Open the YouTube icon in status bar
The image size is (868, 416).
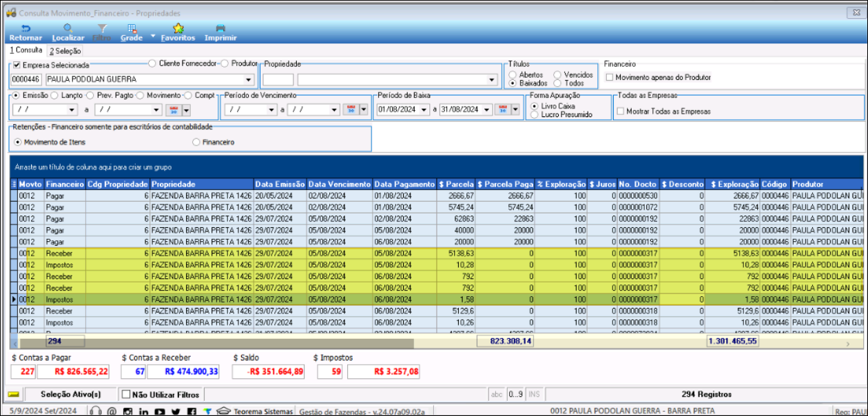click(159, 411)
